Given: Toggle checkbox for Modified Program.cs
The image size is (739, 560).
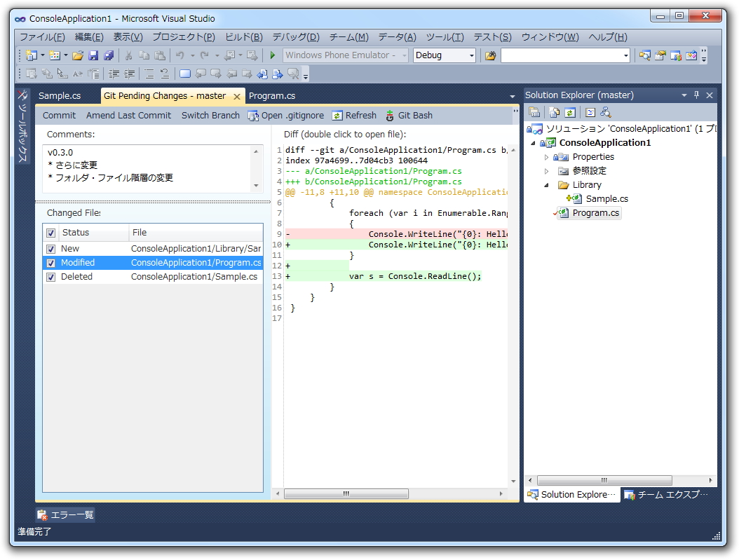Looking at the screenshot, I should [x=50, y=263].
